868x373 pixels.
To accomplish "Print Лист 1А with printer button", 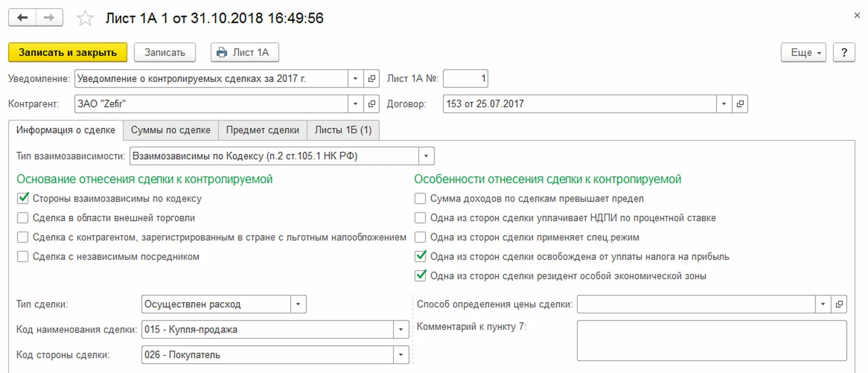I will click(244, 53).
